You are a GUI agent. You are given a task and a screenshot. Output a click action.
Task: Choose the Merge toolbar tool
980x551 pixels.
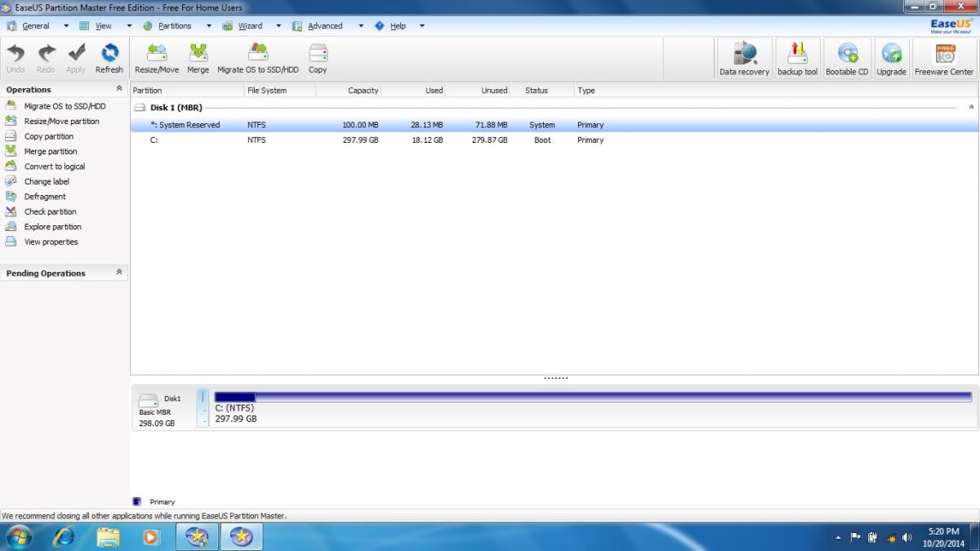click(x=198, y=59)
